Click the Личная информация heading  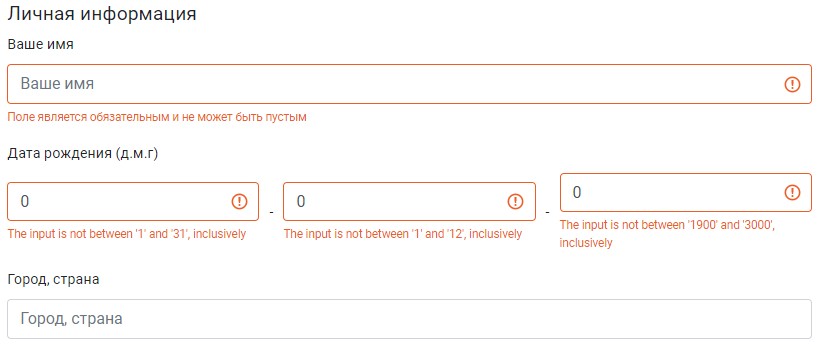point(102,14)
